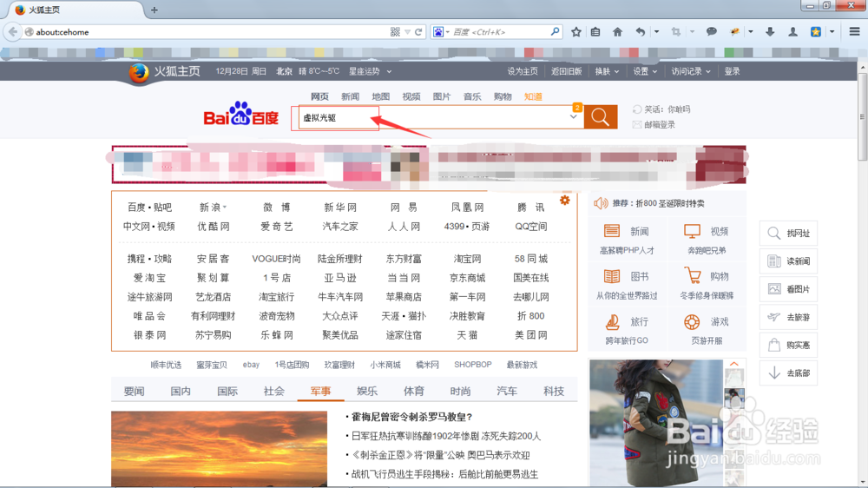Image resolution: width=868 pixels, height=488 pixels.
Task: Click the 邮箱登录 mail login link
Action: (660, 125)
